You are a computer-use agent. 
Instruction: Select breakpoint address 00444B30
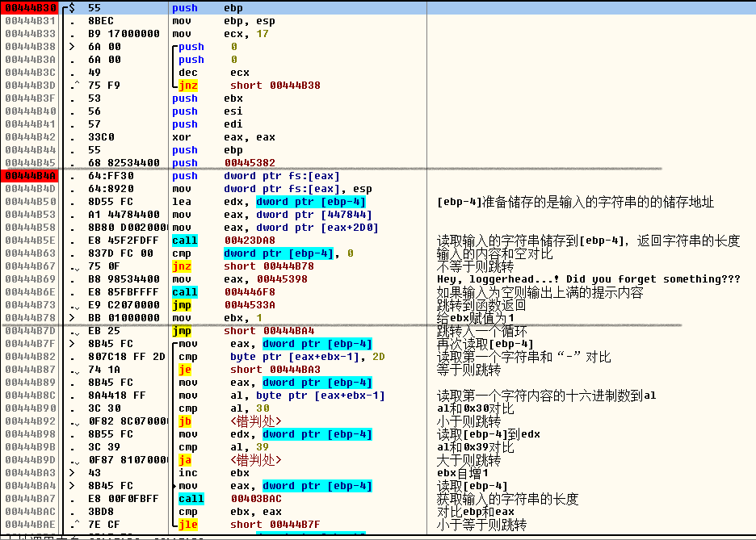31,8
